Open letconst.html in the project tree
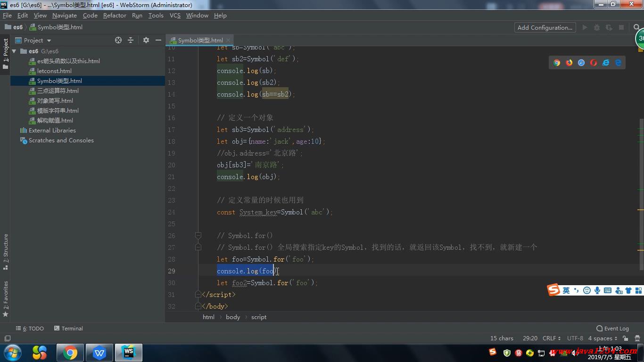Viewport: 644px width, 362px height. (x=54, y=71)
